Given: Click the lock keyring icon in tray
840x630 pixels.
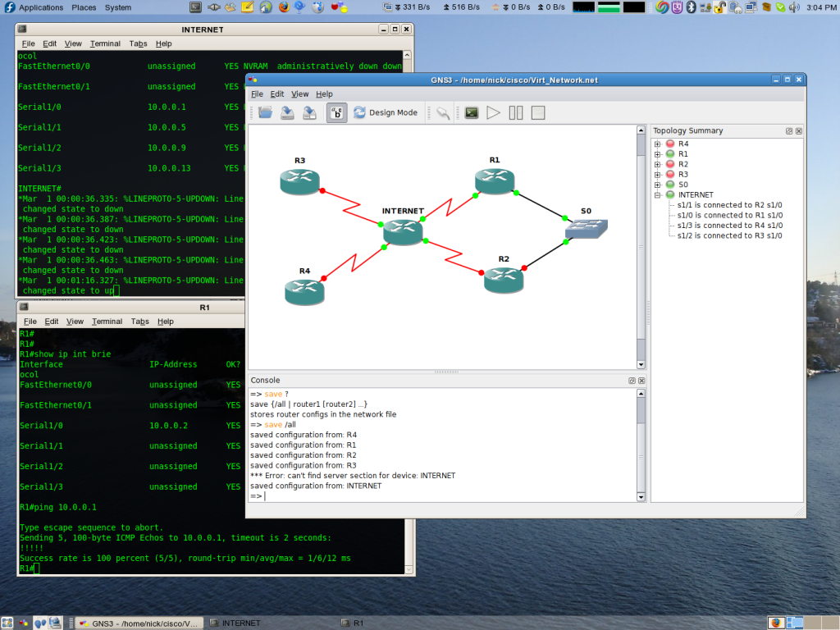Looking at the screenshot, I should coord(719,7).
